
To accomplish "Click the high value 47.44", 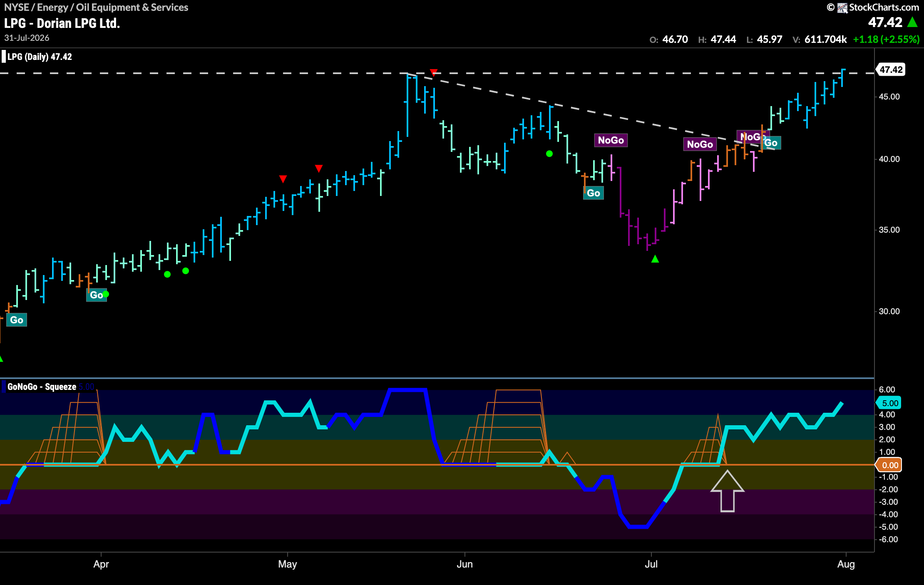I will (723, 40).
